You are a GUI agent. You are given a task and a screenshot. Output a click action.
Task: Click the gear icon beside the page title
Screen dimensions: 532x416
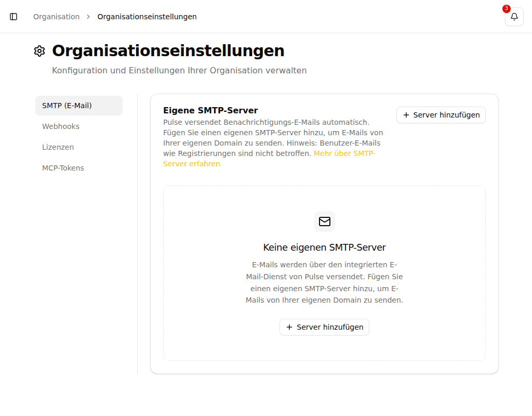39,51
